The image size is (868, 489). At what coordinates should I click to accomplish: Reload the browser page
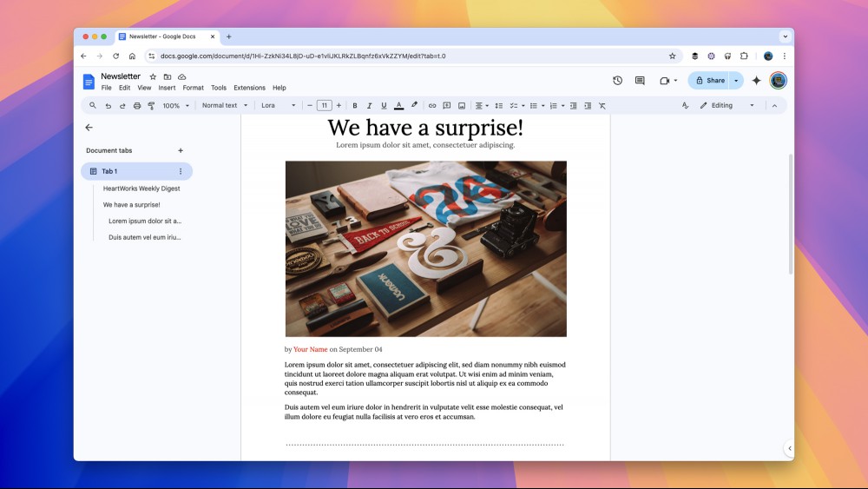tap(115, 56)
